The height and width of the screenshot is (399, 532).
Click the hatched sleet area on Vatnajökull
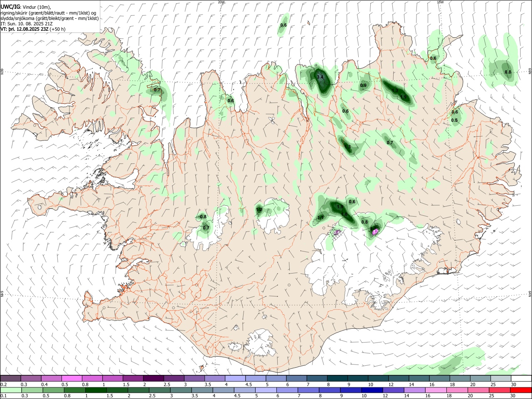[x=337, y=234]
